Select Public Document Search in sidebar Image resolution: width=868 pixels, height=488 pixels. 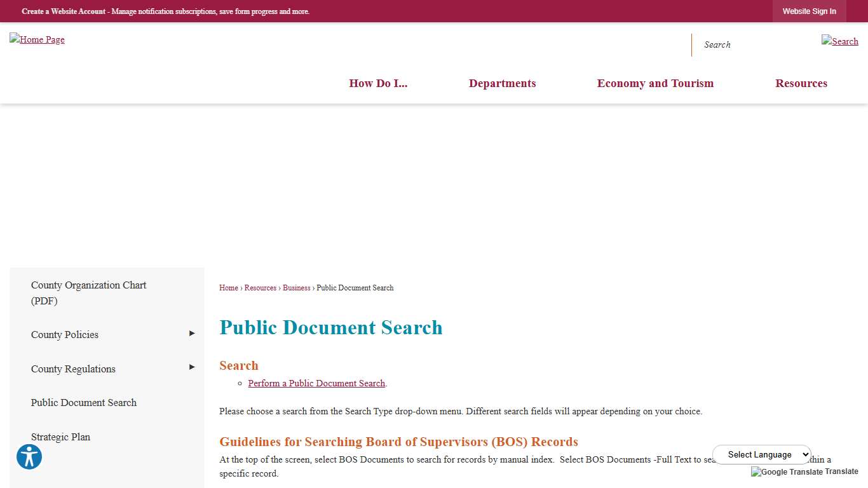coord(83,402)
